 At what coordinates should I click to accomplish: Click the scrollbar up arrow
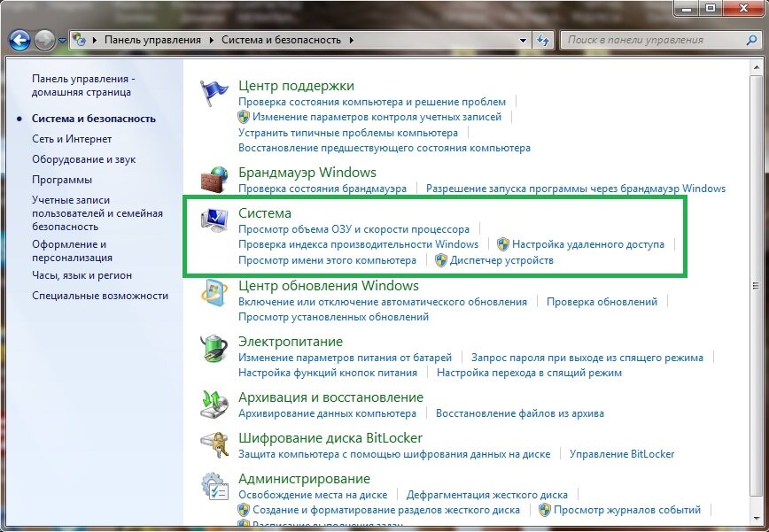(757, 67)
